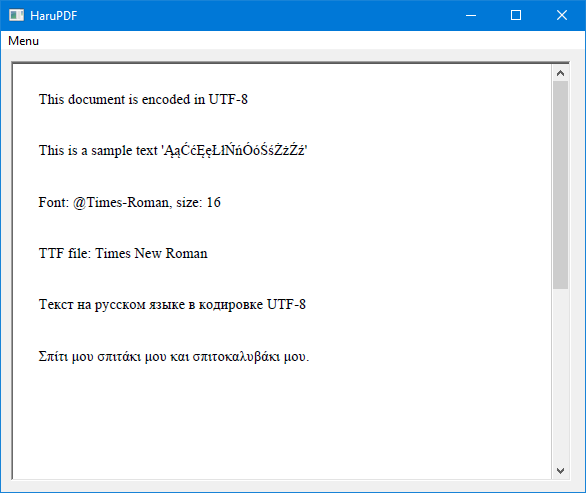Screen dimensions: 586x493
Task: Click the word 'UTF-8' in first line
Action: coord(228,99)
